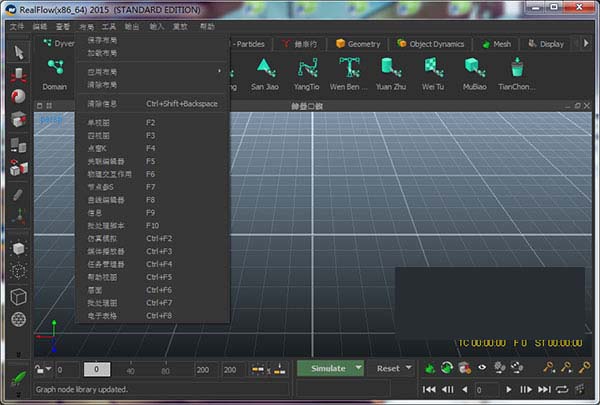The height and width of the screenshot is (405, 600).
Task: Switch to the Mesh shelf tab
Action: coord(496,44)
